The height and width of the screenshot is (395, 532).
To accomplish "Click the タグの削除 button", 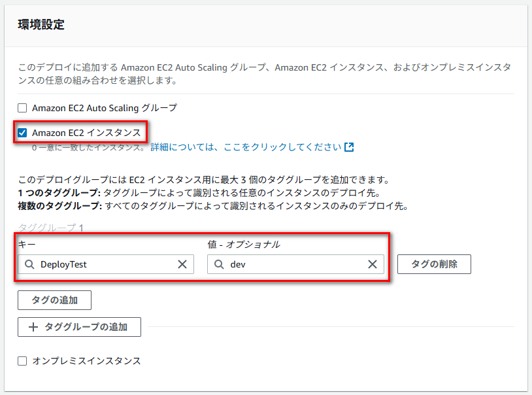I will pyautogui.click(x=434, y=264).
